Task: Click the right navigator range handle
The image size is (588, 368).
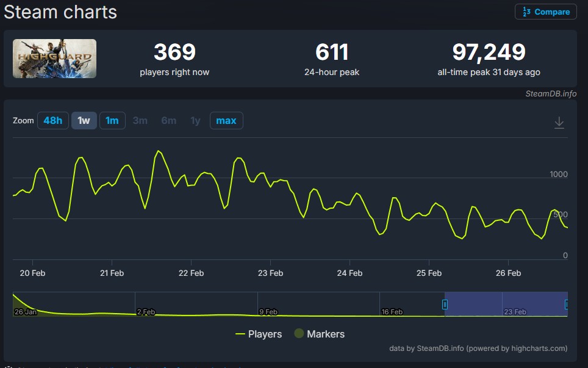Action: [x=567, y=304]
